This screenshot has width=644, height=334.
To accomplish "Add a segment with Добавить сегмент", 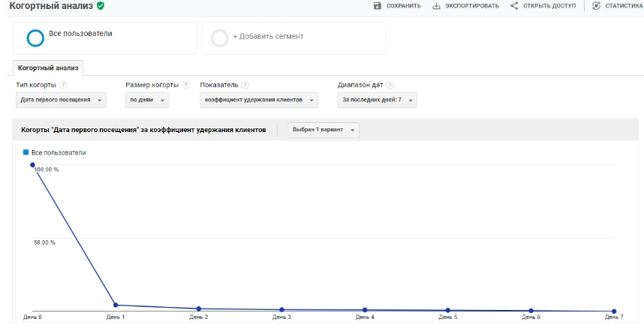I will pyautogui.click(x=268, y=36).
